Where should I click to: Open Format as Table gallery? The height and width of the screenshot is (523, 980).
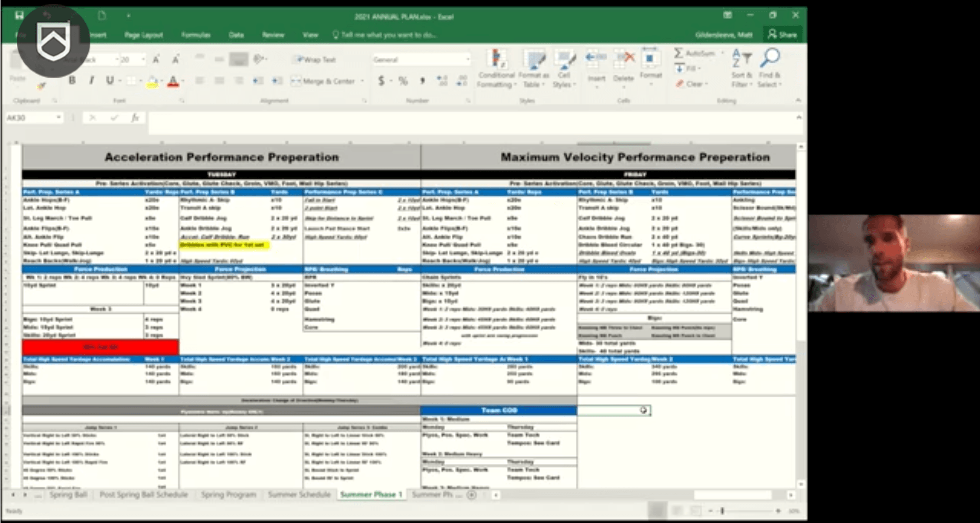coord(534,69)
